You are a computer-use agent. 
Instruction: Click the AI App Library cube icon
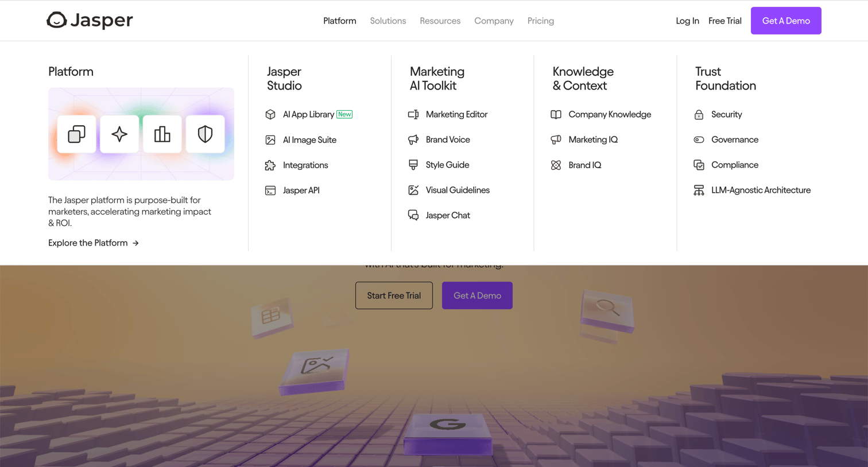[270, 114]
